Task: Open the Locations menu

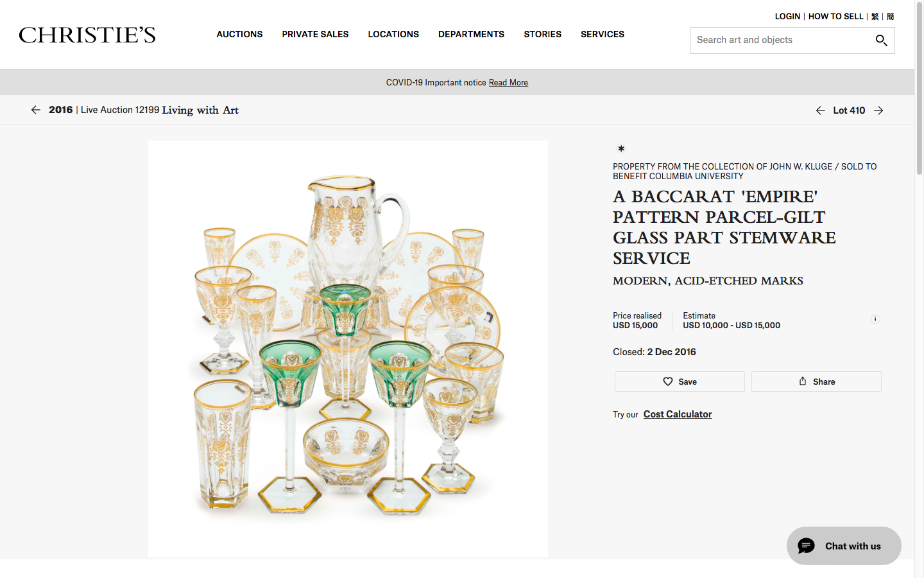Action: (x=393, y=34)
